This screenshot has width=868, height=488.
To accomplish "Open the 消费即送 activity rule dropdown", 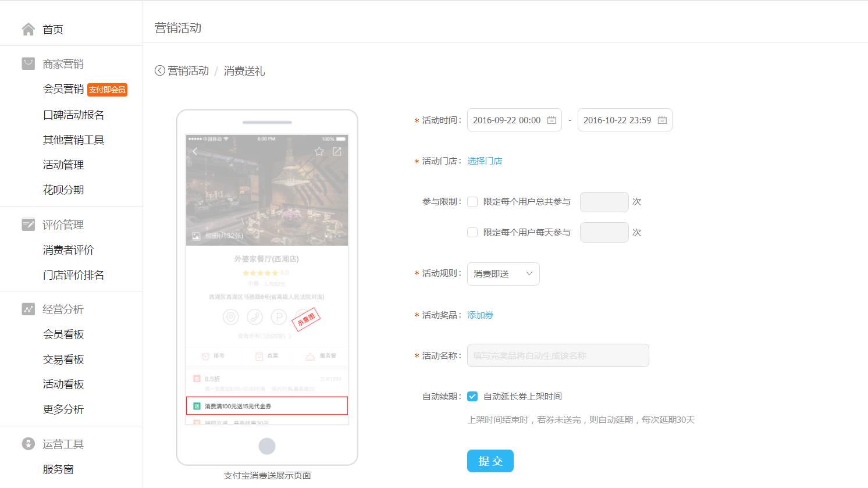I will pyautogui.click(x=503, y=273).
